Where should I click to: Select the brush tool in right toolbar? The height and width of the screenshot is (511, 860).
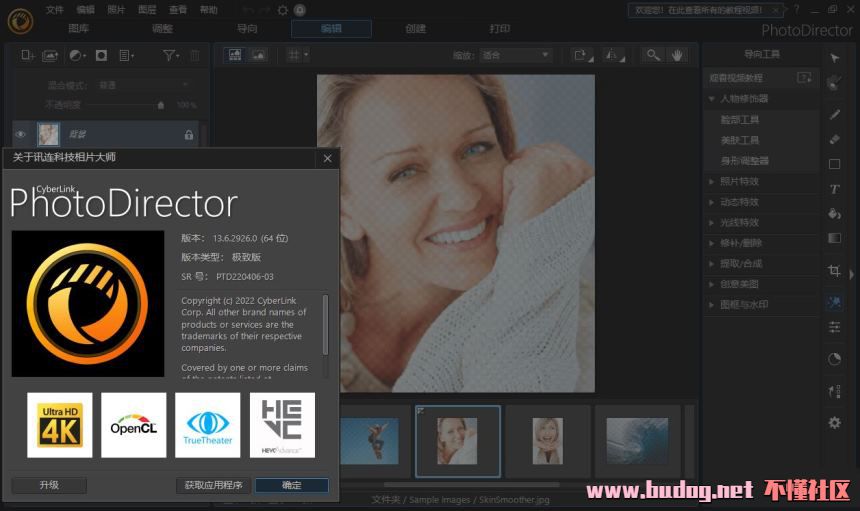[x=834, y=114]
